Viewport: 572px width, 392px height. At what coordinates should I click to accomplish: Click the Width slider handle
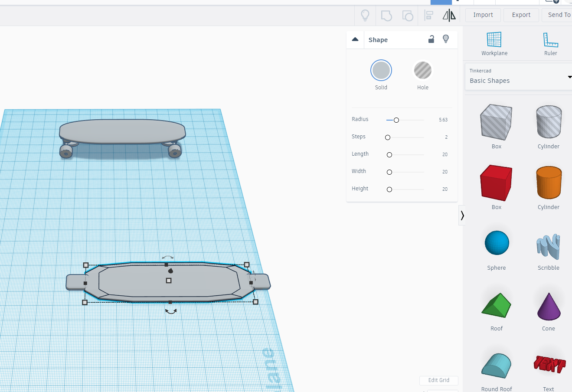[x=389, y=172]
